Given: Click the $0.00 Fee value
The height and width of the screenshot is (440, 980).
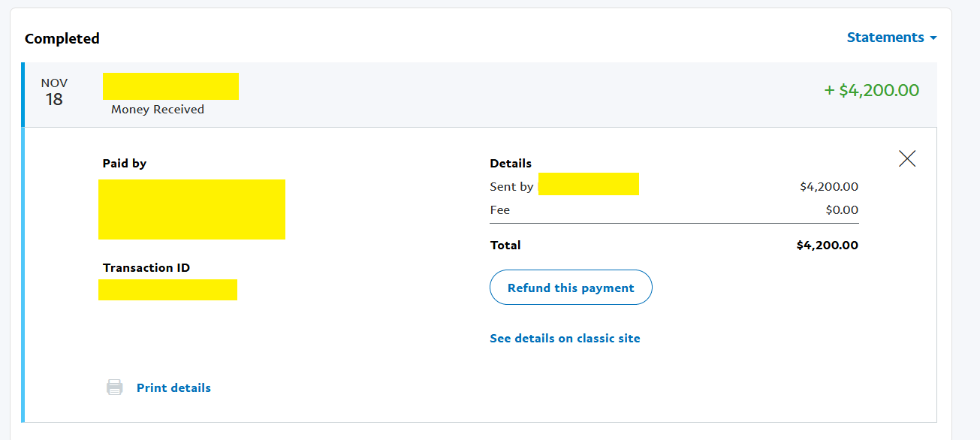Looking at the screenshot, I should coord(842,210).
